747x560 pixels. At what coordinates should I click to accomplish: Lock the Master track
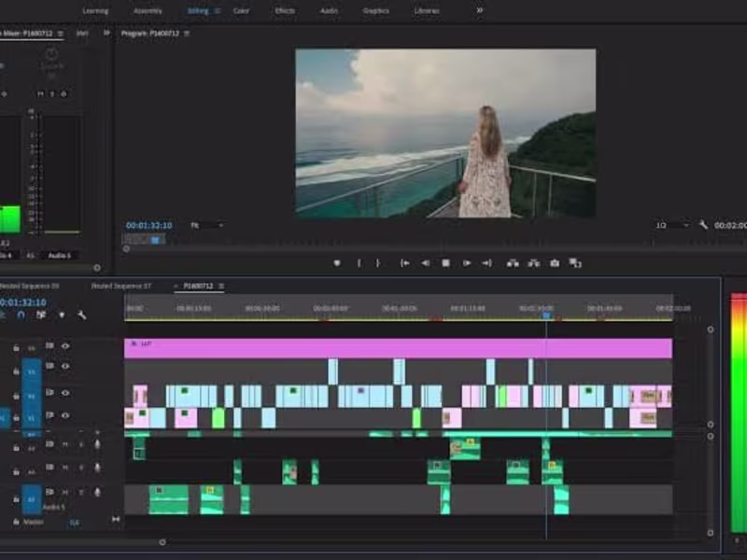[16, 522]
